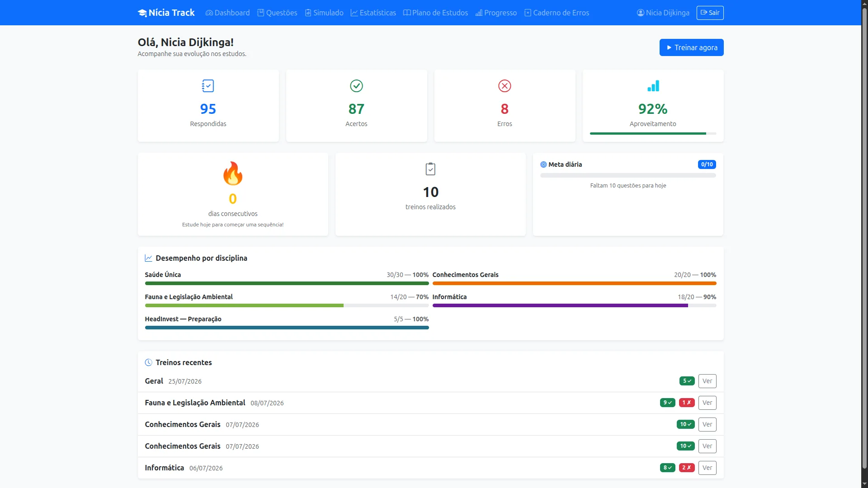Image resolution: width=868 pixels, height=488 pixels.
Task: Click the 5 correct badge in Geral row
Action: pos(687,381)
